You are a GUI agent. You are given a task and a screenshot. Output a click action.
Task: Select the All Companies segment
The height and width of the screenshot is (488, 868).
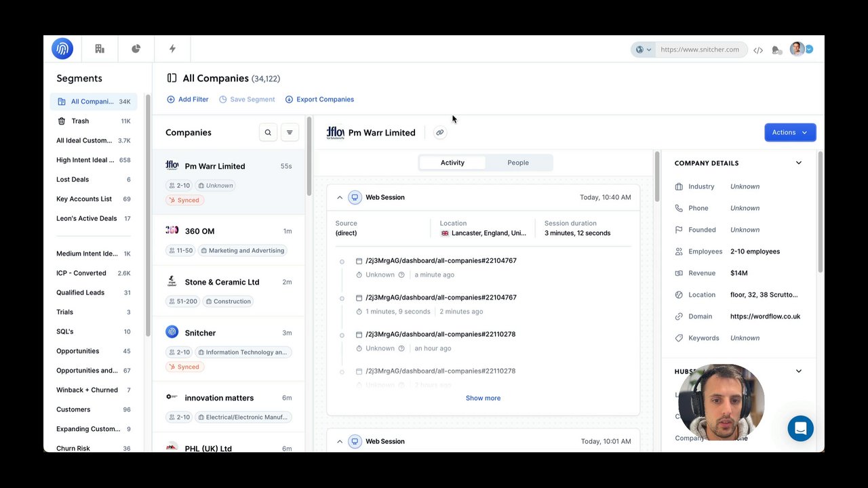point(94,102)
